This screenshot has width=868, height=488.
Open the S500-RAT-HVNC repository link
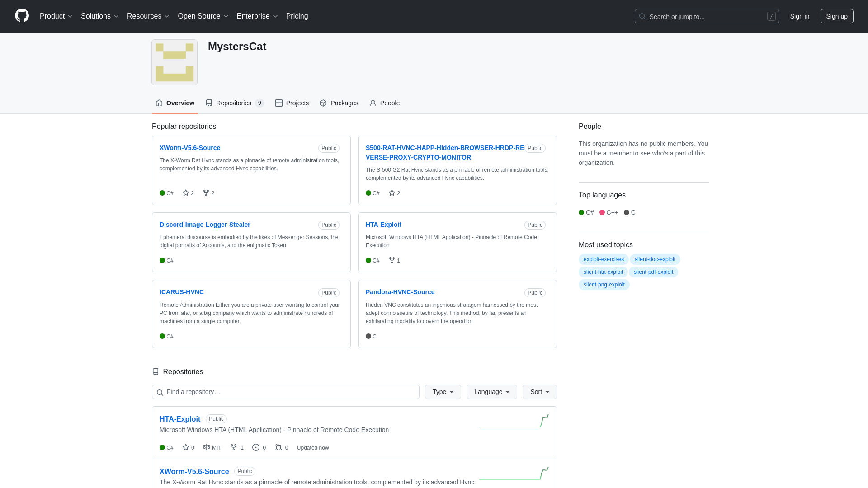[x=445, y=153]
